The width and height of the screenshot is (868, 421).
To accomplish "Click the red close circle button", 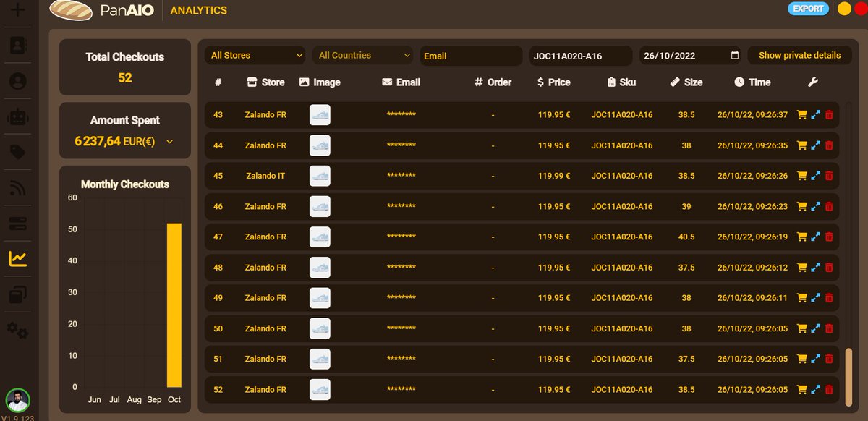I will (860, 9).
